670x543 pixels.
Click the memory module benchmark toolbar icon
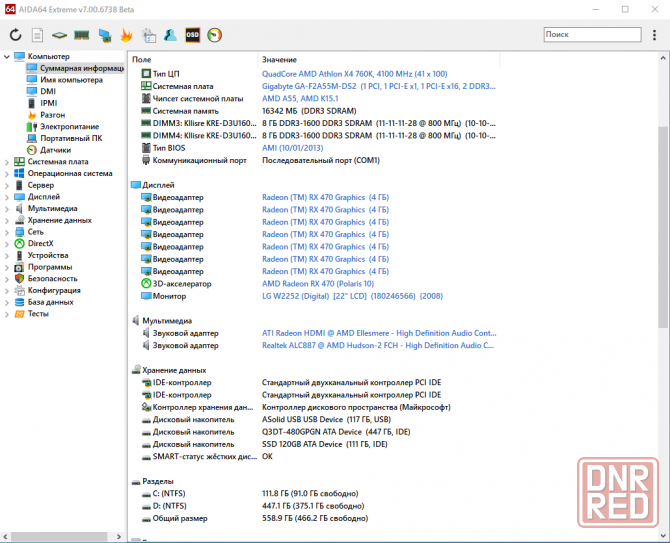coord(82,35)
